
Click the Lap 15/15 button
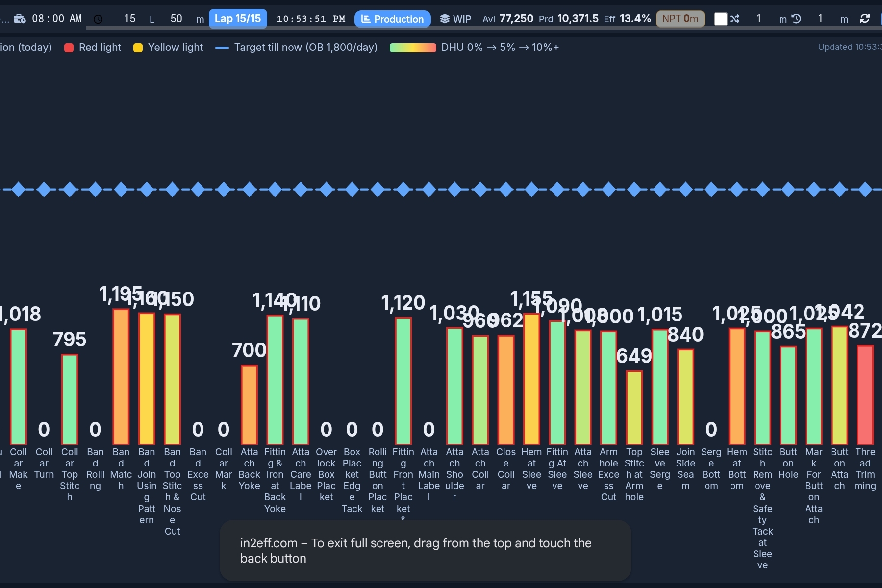(238, 19)
